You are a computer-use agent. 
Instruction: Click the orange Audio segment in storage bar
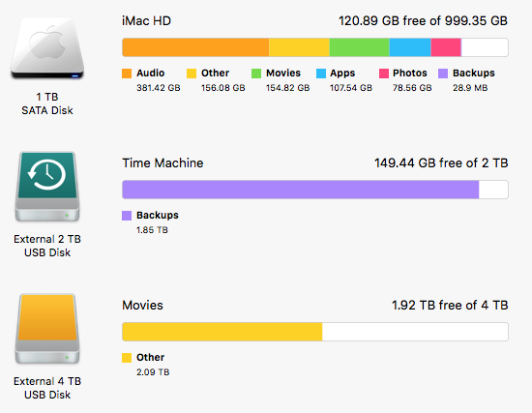pyautogui.click(x=195, y=47)
